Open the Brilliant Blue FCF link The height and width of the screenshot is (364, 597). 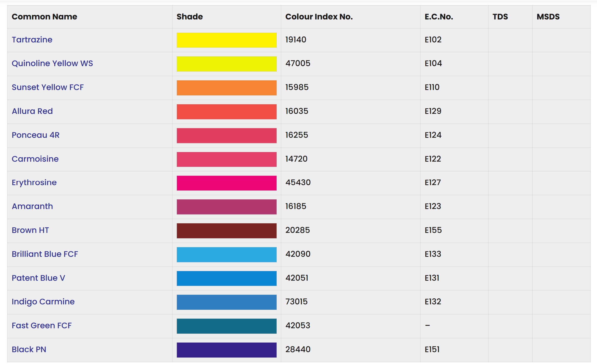(x=45, y=254)
